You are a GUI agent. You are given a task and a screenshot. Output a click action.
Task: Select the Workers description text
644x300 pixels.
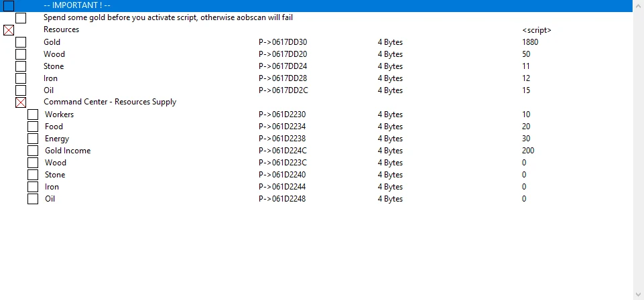click(x=59, y=114)
